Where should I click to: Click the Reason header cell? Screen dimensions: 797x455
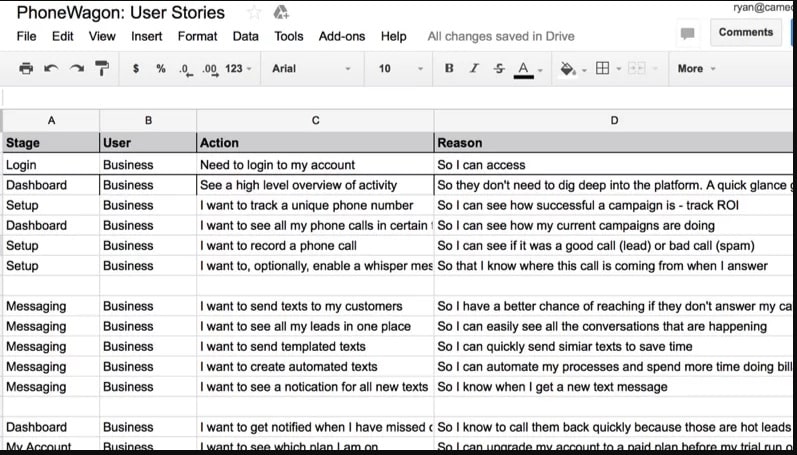614,143
